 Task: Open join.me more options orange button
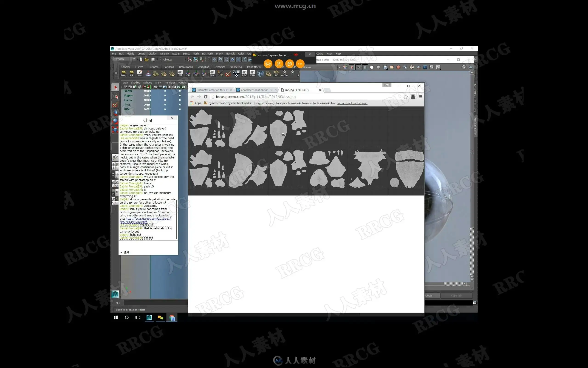[300, 64]
